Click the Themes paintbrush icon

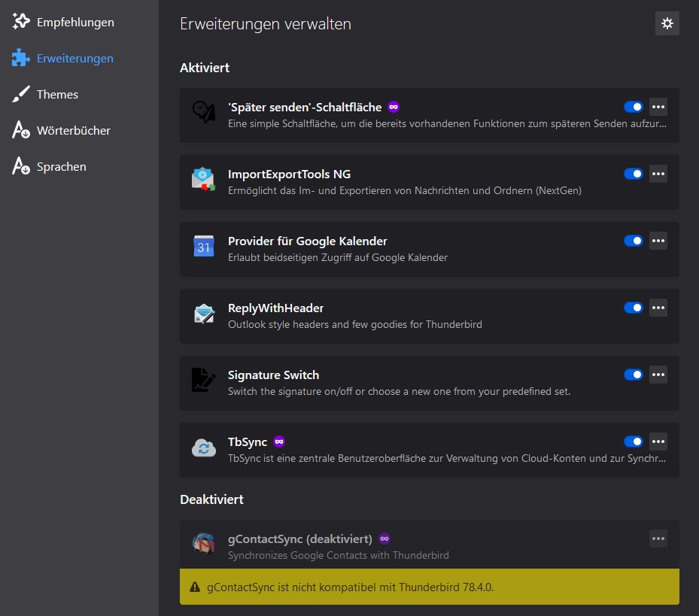point(20,94)
